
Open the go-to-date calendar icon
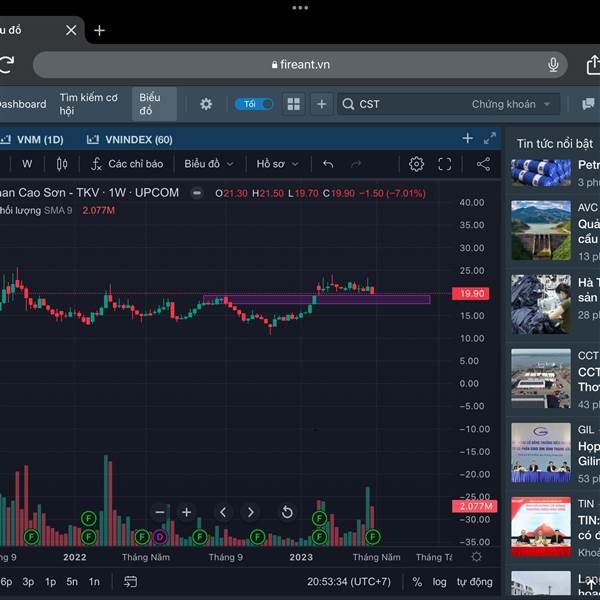pos(130,582)
